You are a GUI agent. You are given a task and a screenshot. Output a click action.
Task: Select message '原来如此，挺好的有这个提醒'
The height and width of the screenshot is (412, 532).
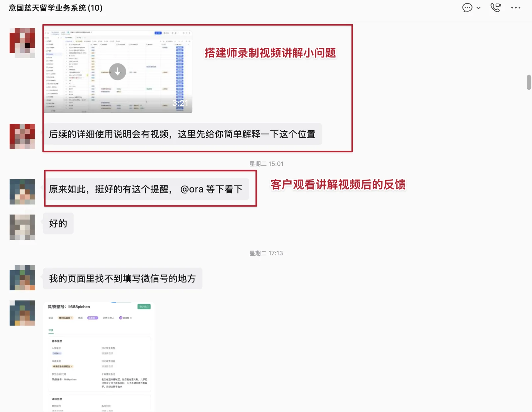[x=146, y=189]
